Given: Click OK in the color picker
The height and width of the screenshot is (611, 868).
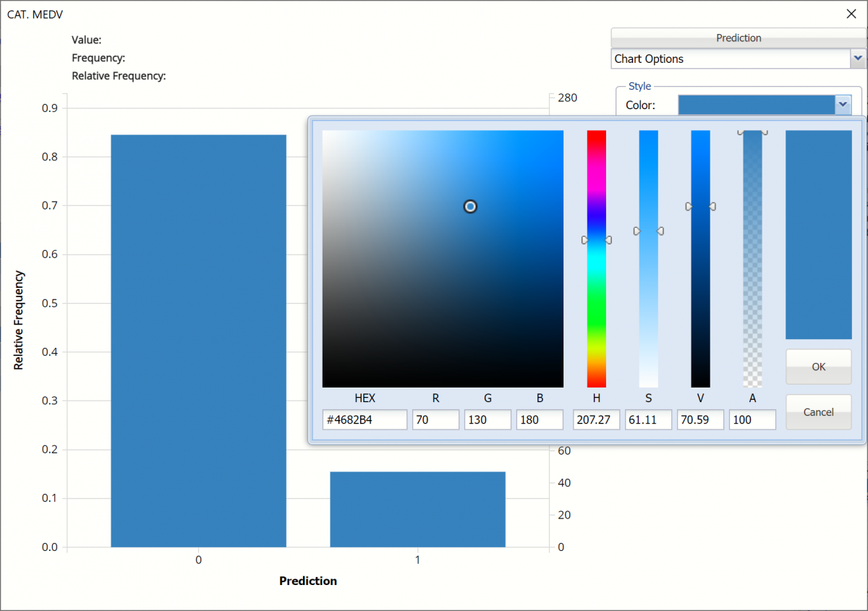Looking at the screenshot, I should 818,367.
